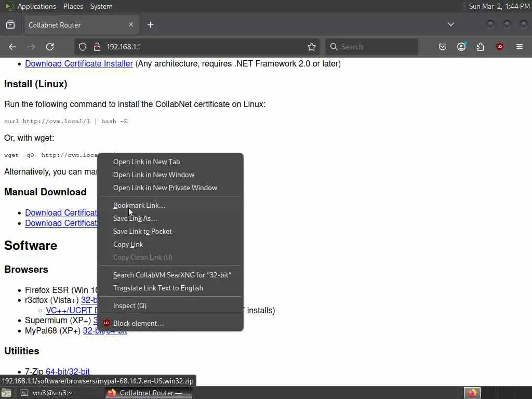This screenshot has height=399, width=532.
Task: Bookmark this page with the star icon
Action: pyautogui.click(x=312, y=47)
